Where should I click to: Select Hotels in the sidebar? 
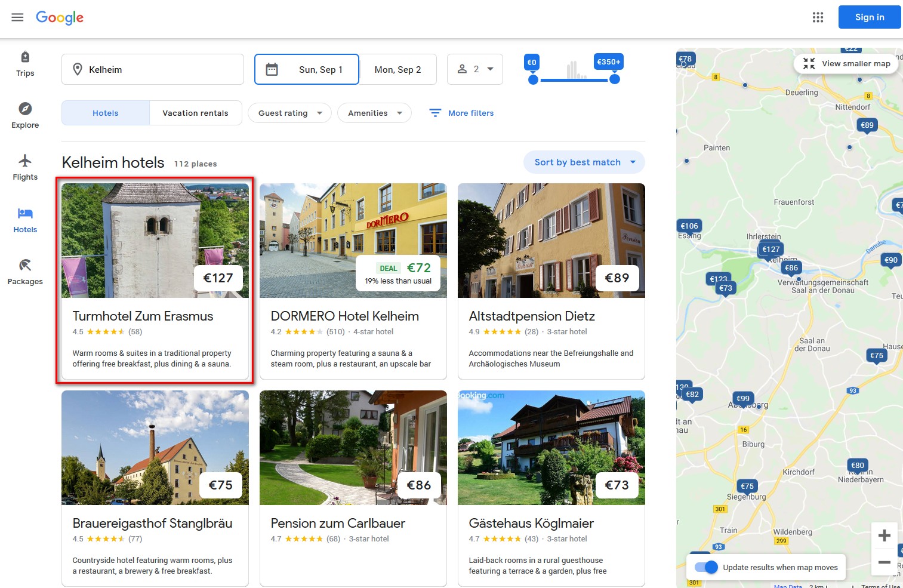point(24,219)
